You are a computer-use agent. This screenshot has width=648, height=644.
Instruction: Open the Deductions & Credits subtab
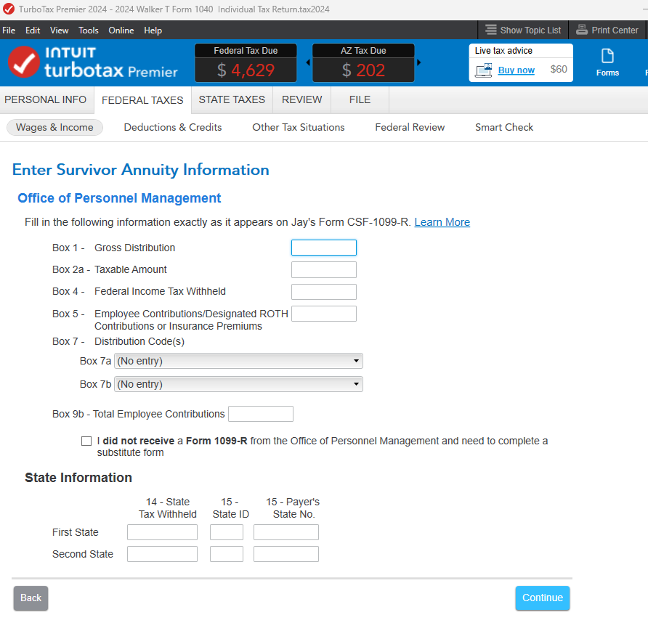pos(173,127)
